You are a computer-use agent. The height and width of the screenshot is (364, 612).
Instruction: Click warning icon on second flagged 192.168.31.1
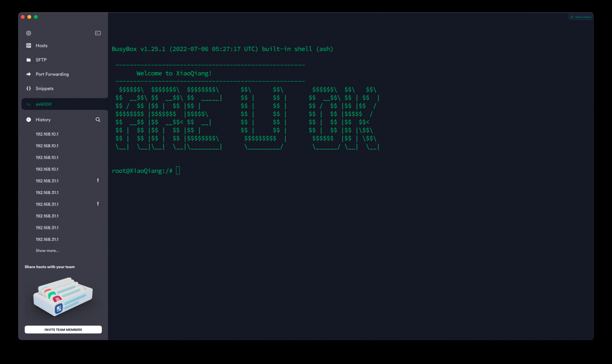98,204
